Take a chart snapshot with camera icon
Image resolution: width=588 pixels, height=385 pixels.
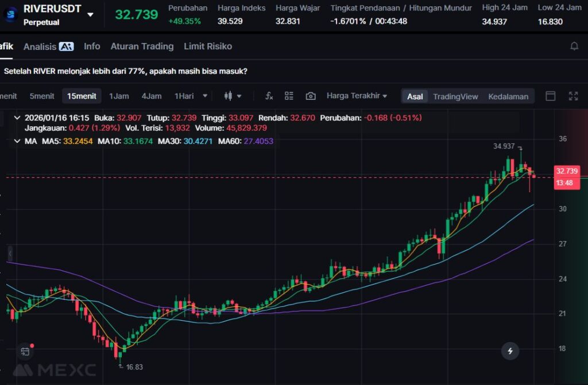coord(311,96)
